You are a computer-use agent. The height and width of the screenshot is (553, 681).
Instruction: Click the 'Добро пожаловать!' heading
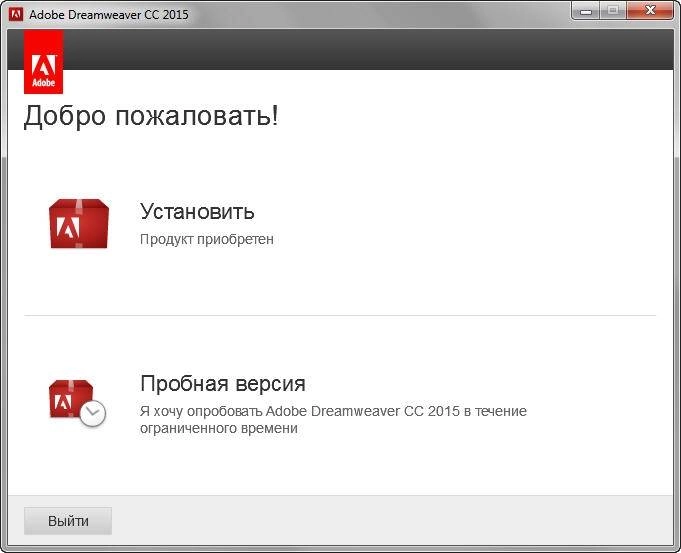tap(151, 116)
